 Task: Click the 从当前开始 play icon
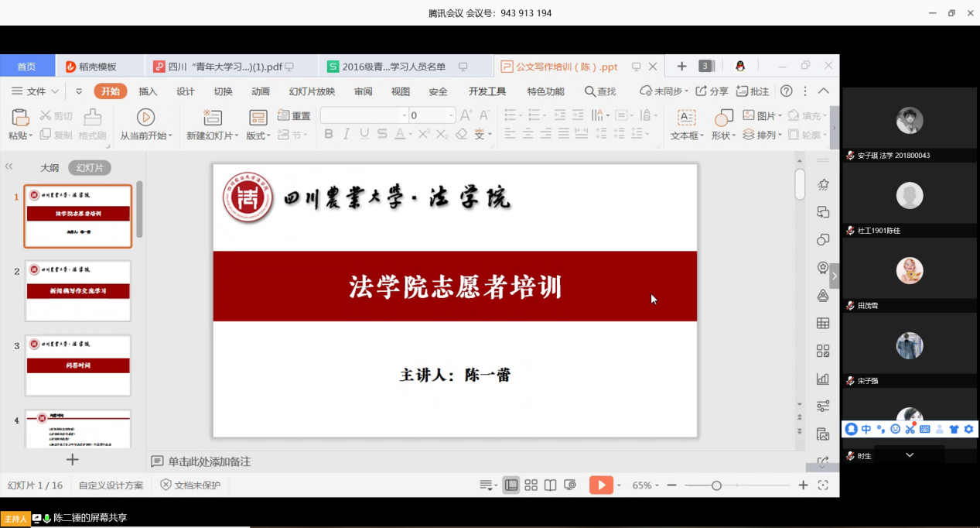click(x=145, y=117)
